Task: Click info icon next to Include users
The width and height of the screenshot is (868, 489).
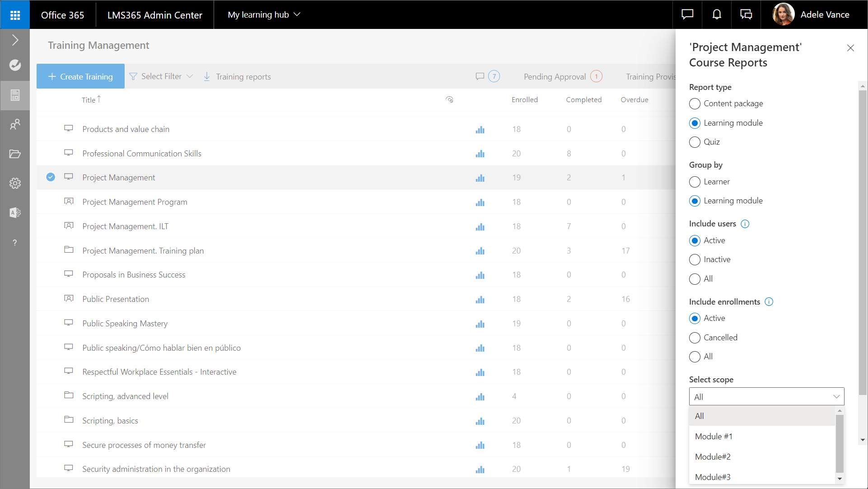Action: (745, 224)
